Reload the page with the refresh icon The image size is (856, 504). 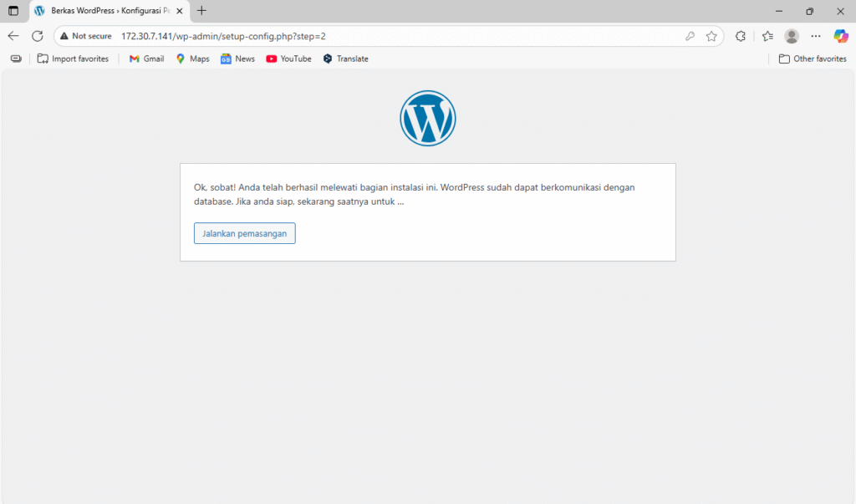coord(37,36)
